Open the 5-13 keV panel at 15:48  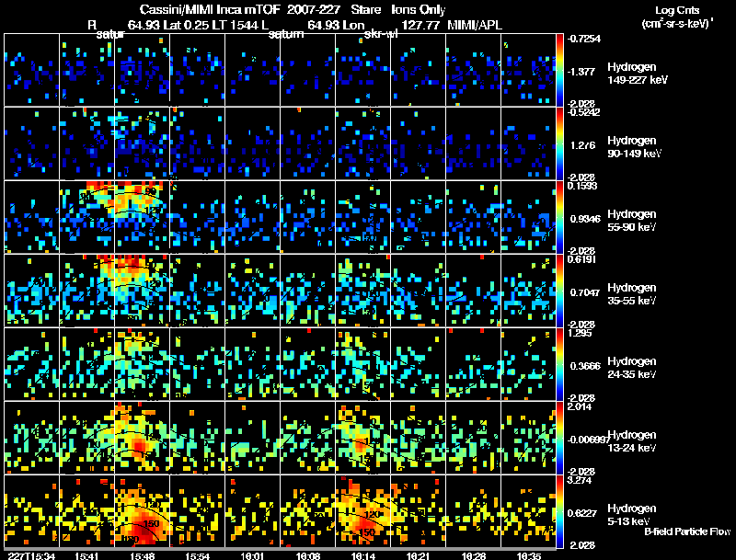click(143, 511)
